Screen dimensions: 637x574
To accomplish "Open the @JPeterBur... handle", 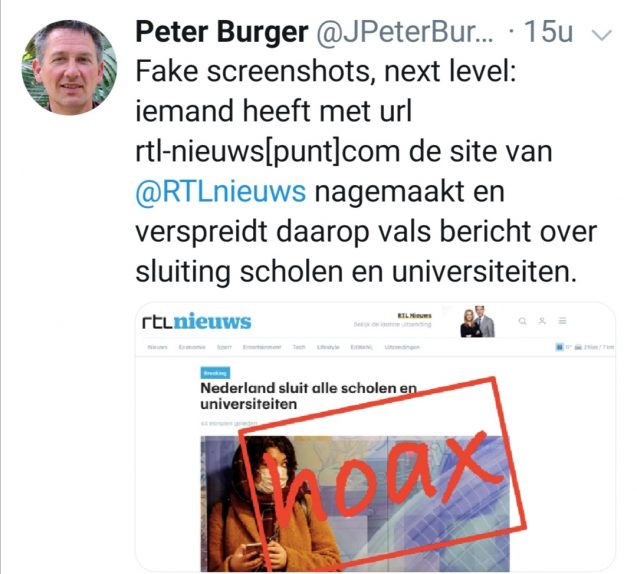I will click(x=405, y=32).
